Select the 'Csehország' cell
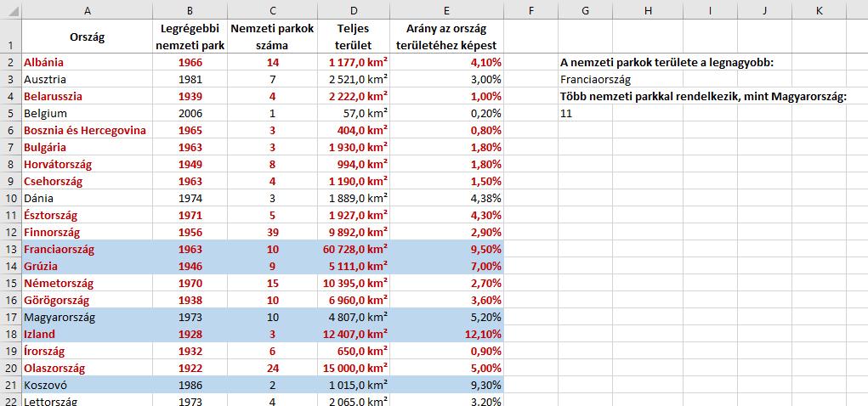This screenshot has width=868, height=406. 88,182
